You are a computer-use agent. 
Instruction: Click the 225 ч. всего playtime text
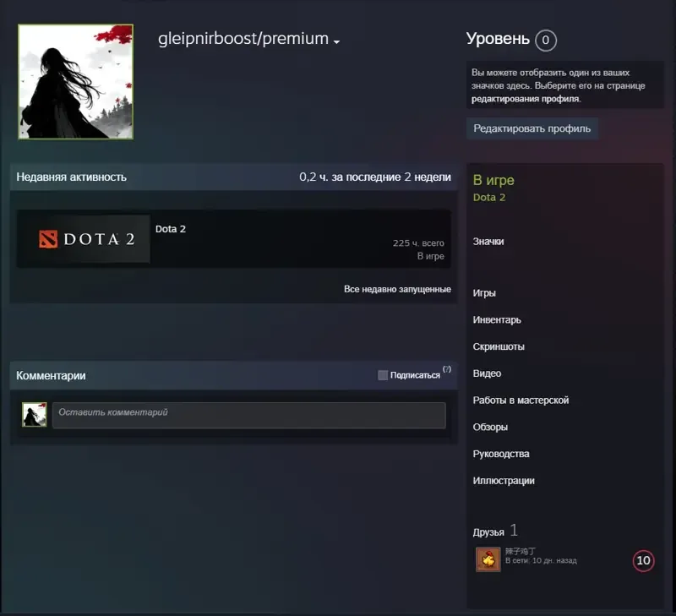(418, 243)
